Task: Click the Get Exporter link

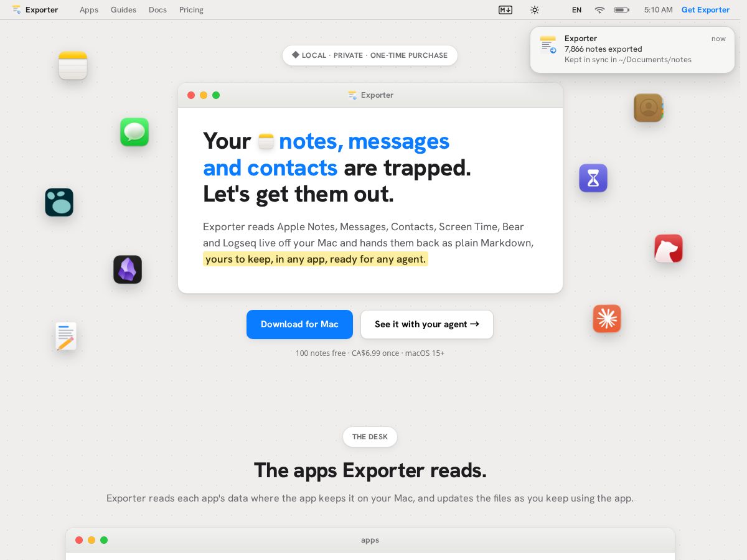Action: pyautogui.click(x=705, y=10)
